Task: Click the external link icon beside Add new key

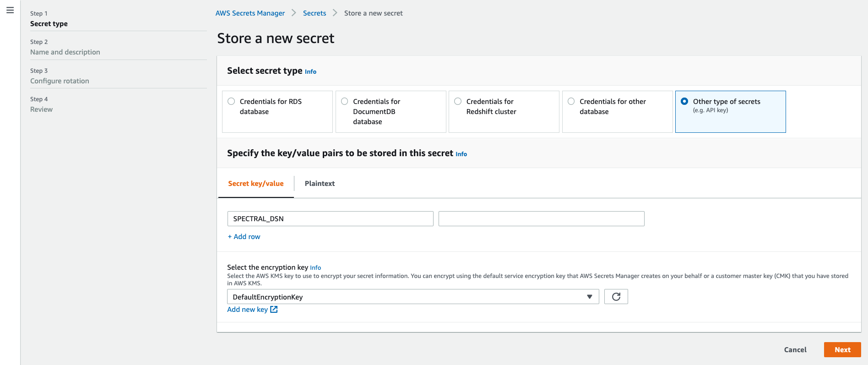Action: (x=274, y=310)
